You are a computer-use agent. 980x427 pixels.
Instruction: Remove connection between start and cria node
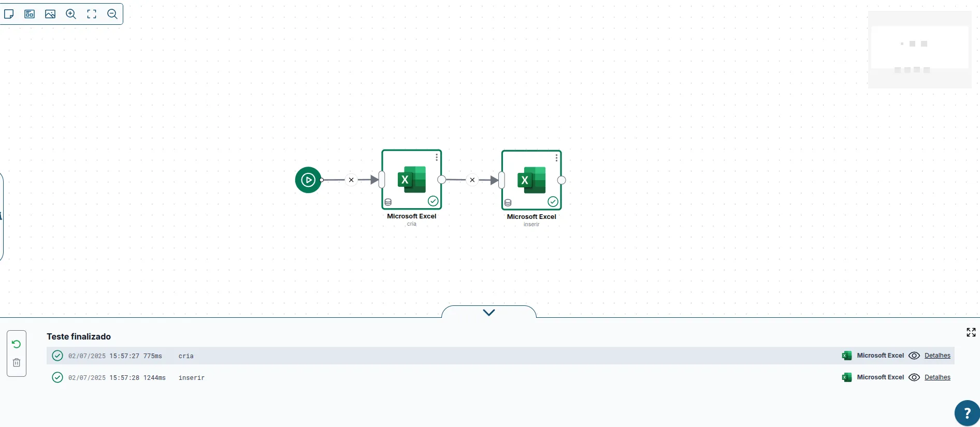(x=351, y=180)
